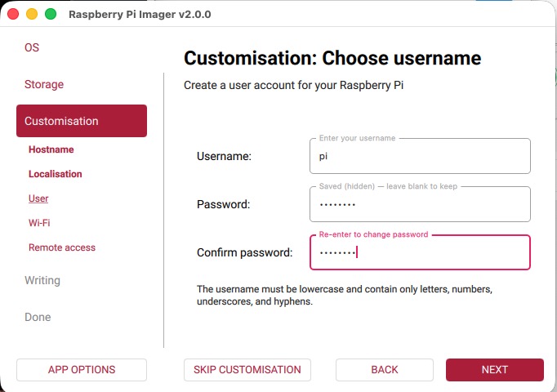
Task: Open APP OPTIONS
Action: 82,370
